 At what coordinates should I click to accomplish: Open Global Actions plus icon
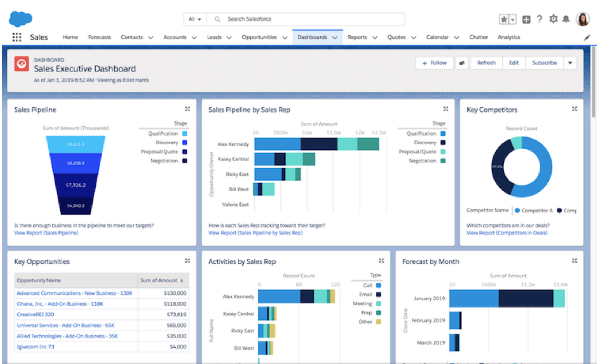click(x=526, y=19)
